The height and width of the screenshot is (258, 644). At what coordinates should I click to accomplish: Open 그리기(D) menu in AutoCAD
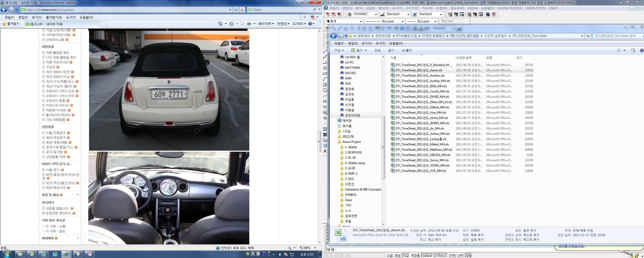412,8
